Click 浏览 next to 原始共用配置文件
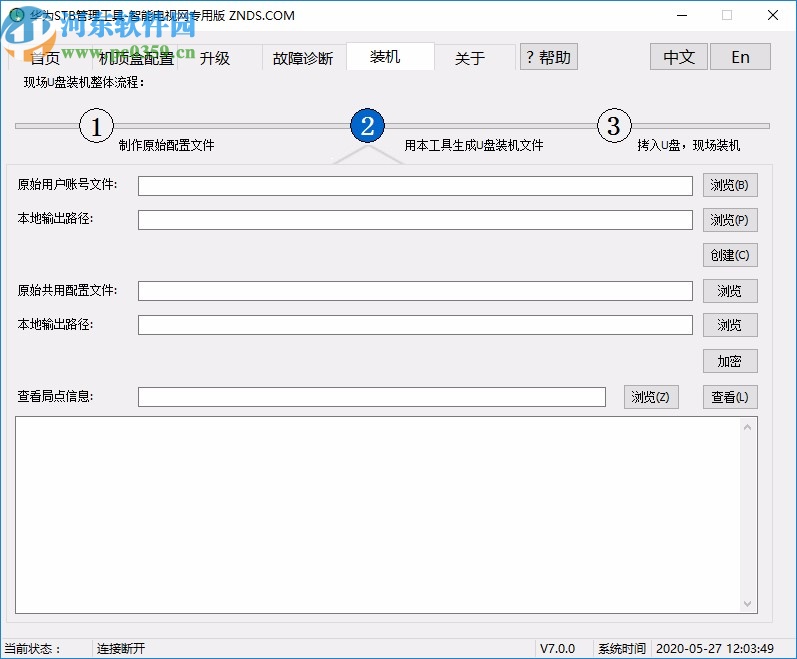 click(730, 291)
